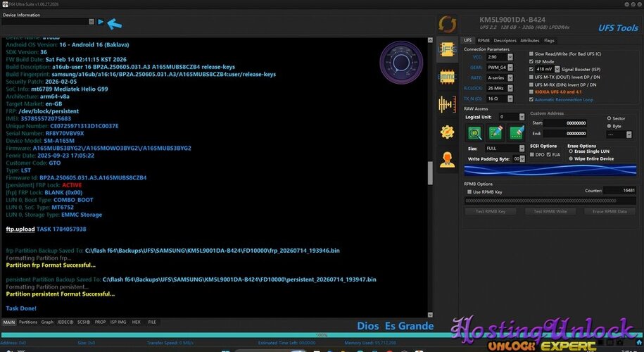This screenshot has width=644, height=352.
Task: Toggle the Signal Booster (ISP) checkbox
Action: tap(531, 70)
